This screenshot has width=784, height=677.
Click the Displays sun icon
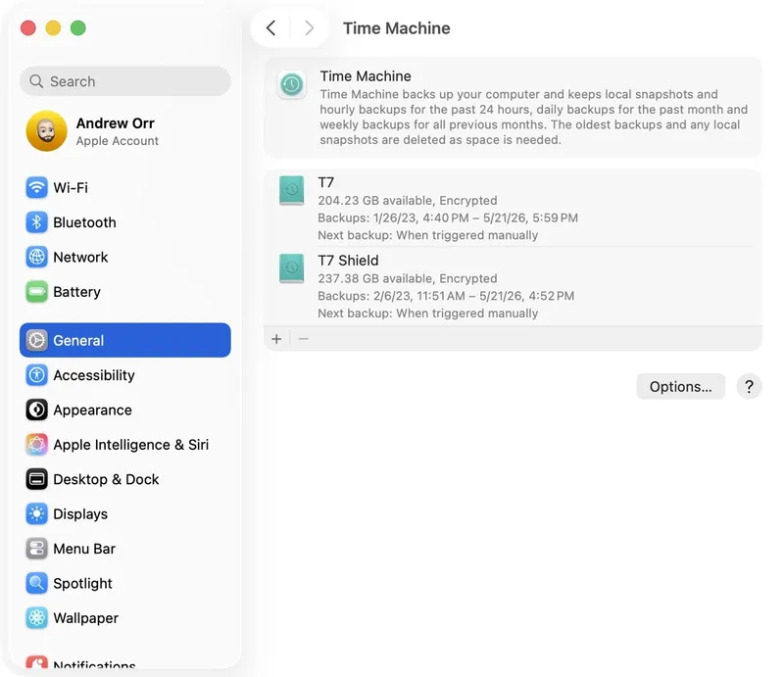(36, 513)
